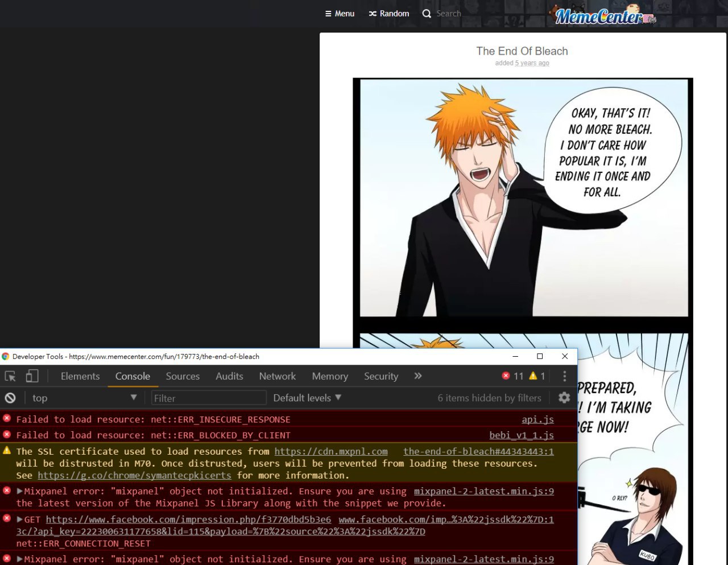
Task: Open the MemeCenter hamburger Menu
Action: click(x=340, y=14)
